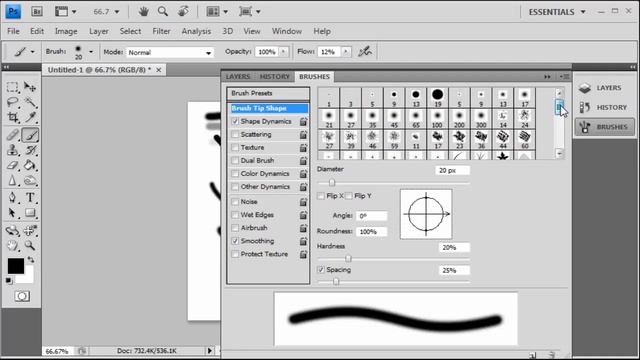
Task: Open the ESSENTIALS workspace dropdown
Action: [x=557, y=12]
